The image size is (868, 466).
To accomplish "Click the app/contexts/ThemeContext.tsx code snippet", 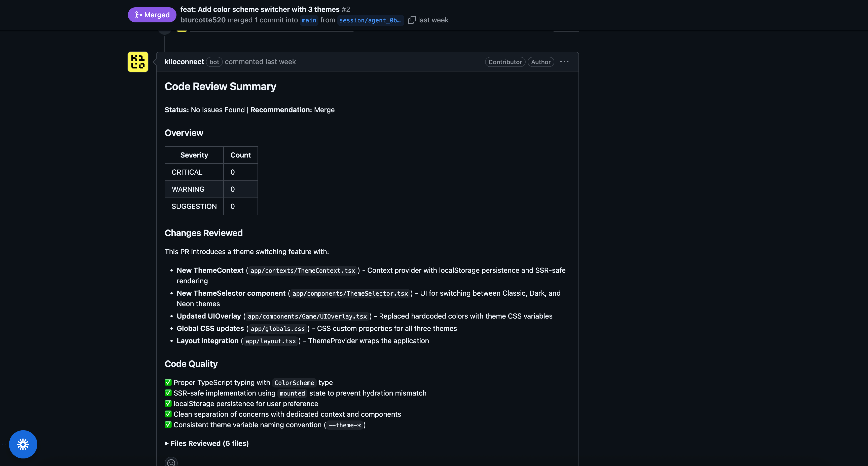I will tap(303, 271).
